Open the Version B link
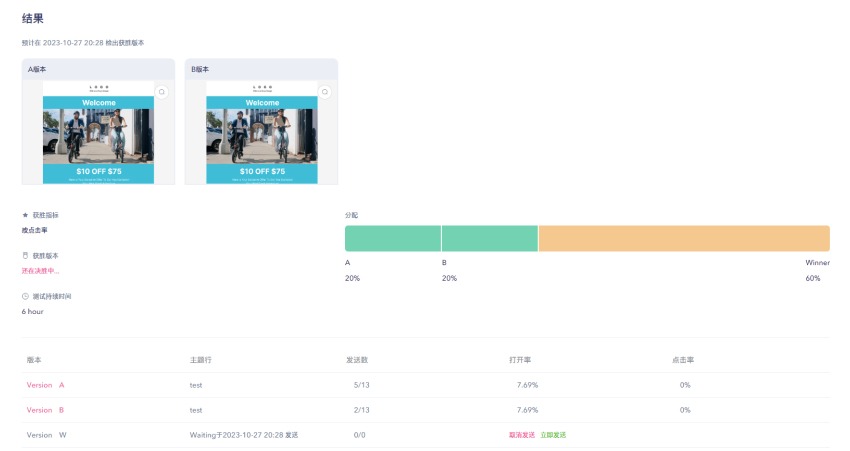The image size is (850, 451). click(x=45, y=410)
